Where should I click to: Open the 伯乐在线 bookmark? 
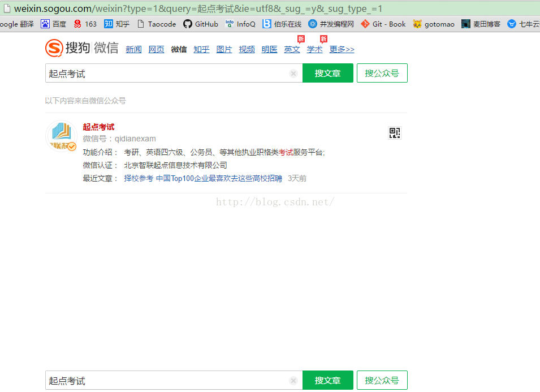(x=282, y=24)
